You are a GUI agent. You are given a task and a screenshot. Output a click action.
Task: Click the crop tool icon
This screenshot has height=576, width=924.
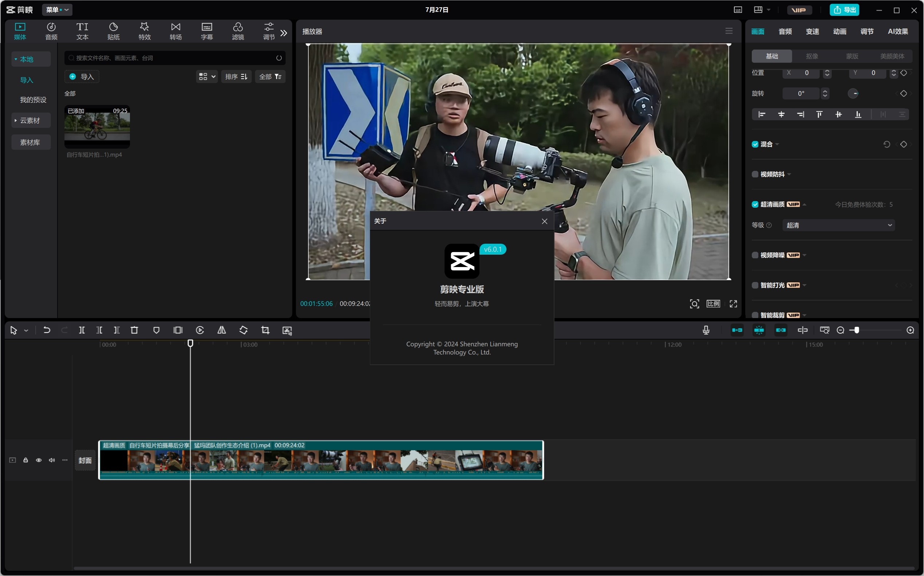[x=265, y=330]
